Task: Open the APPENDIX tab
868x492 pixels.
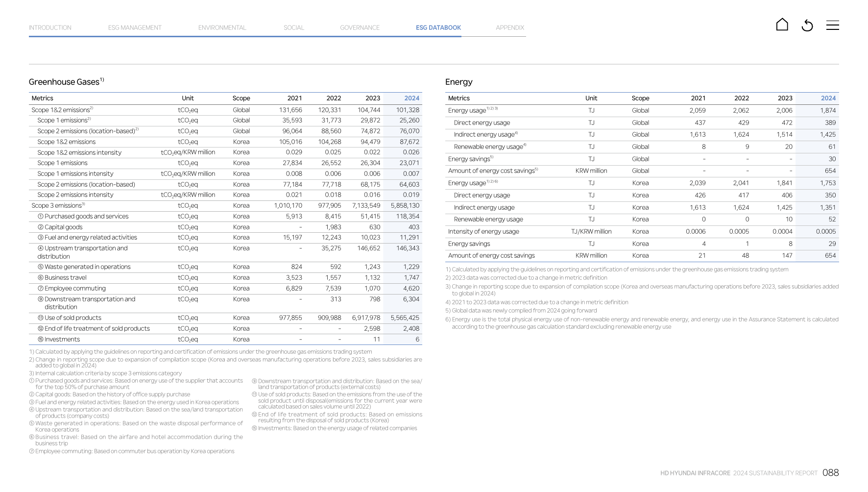Action: tap(510, 28)
